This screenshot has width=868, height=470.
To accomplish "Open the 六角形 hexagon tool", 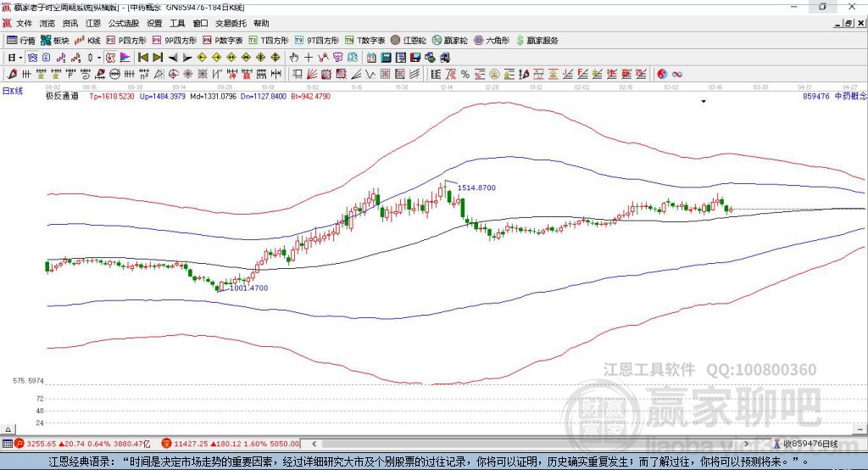I will click(492, 41).
